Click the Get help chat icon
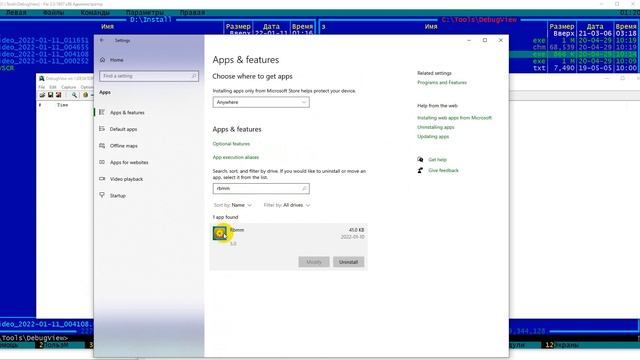Viewport: 640px width, 360px height. 420,160
